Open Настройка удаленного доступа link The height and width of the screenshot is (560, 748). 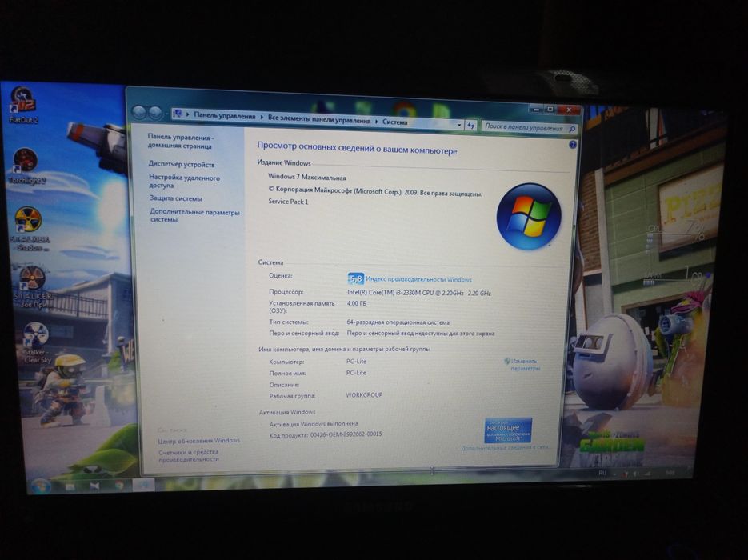(184, 182)
